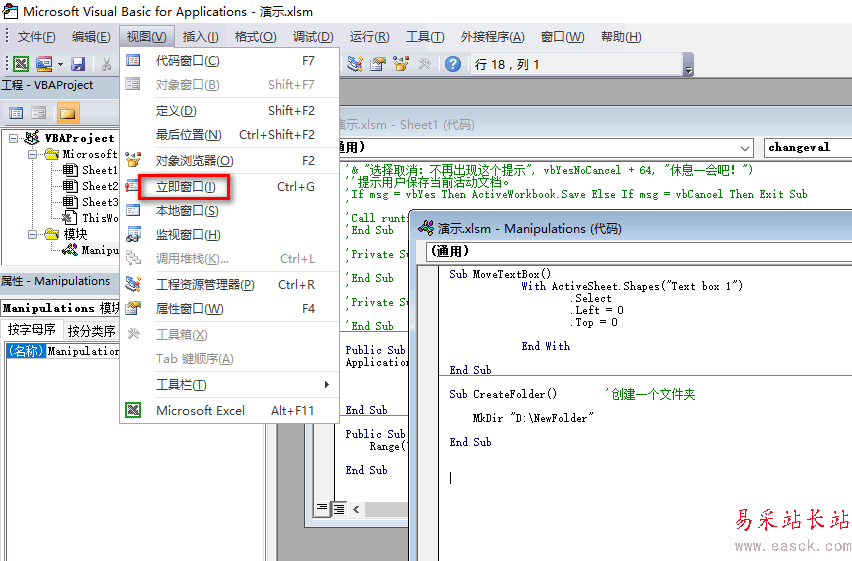Open the 调试(D) menu
The height and width of the screenshot is (561, 852).
pos(313,36)
